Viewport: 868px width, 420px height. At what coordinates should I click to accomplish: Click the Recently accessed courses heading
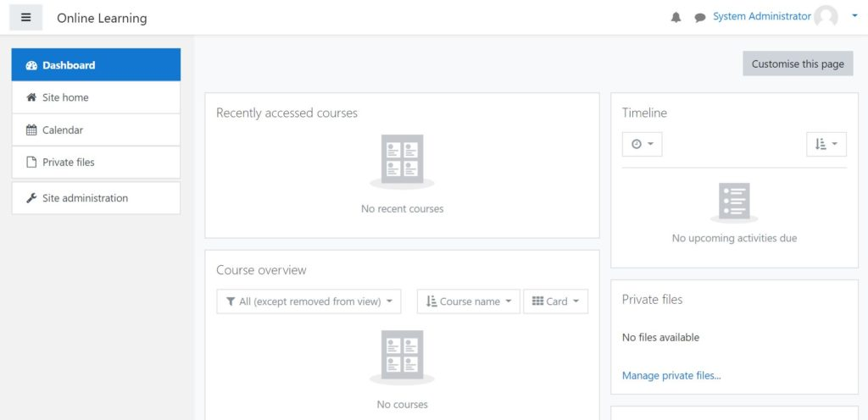coord(287,113)
